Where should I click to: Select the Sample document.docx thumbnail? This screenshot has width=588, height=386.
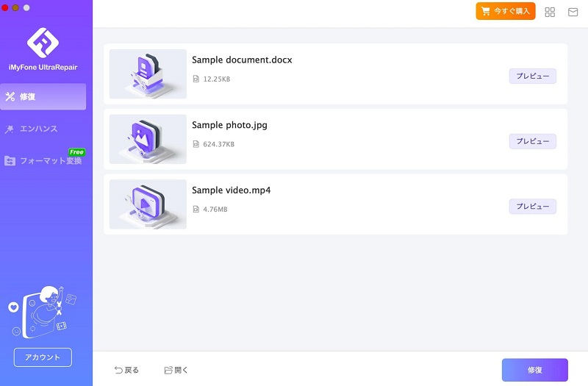(x=148, y=74)
